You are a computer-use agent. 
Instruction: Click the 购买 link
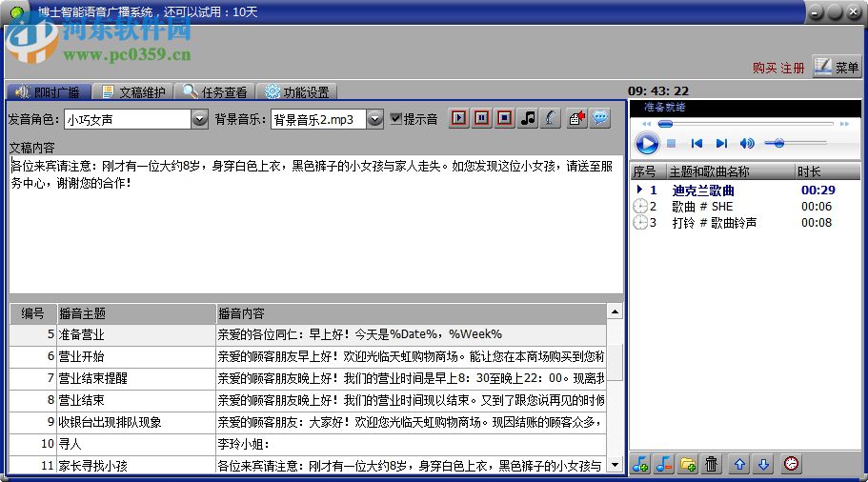click(x=764, y=68)
